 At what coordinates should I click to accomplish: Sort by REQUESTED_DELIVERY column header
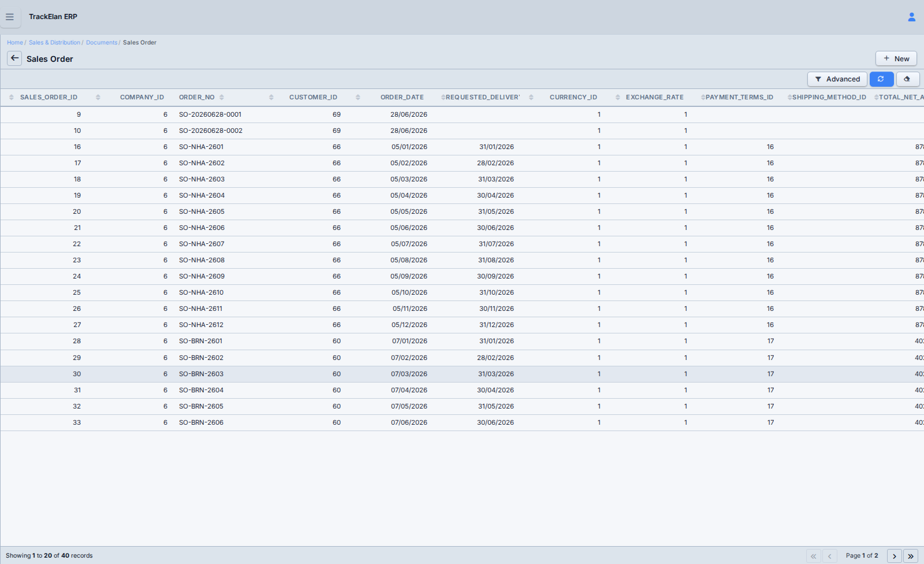pyautogui.click(x=483, y=97)
